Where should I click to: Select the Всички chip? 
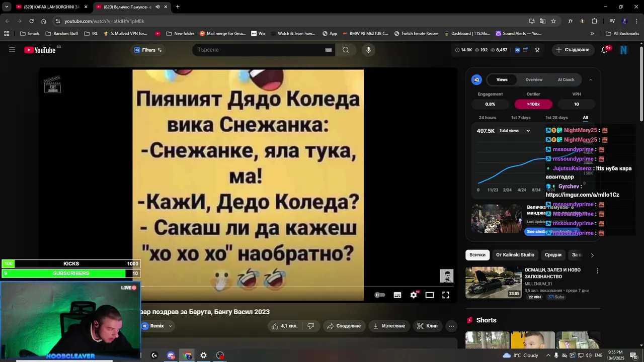477,255
